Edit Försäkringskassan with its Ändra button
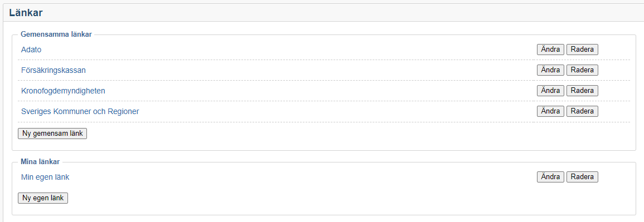This screenshot has width=644, height=222. pyautogui.click(x=550, y=70)
